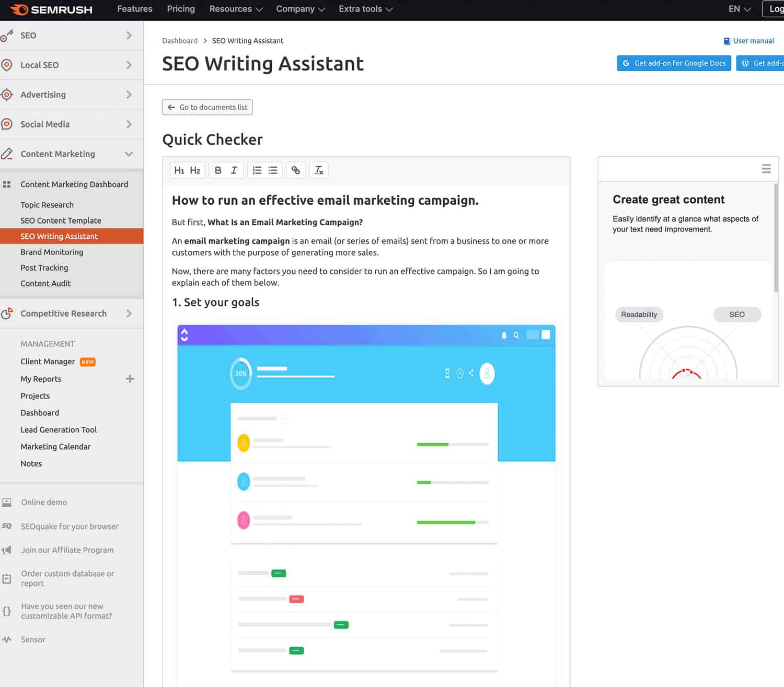Screen dimensions: 784x687
Task: Switch to the SEO score view
Action: click(737, 314)
